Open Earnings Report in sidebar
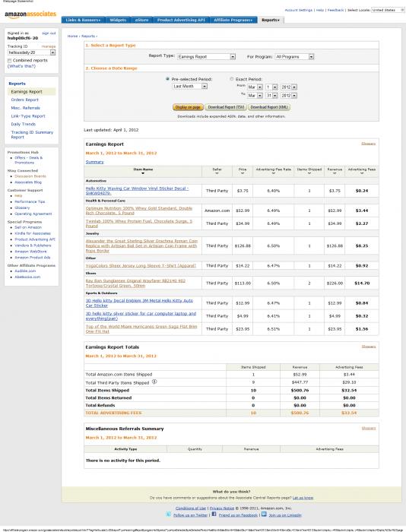Viewport: 406px width, 532px height. coord(27,92)
